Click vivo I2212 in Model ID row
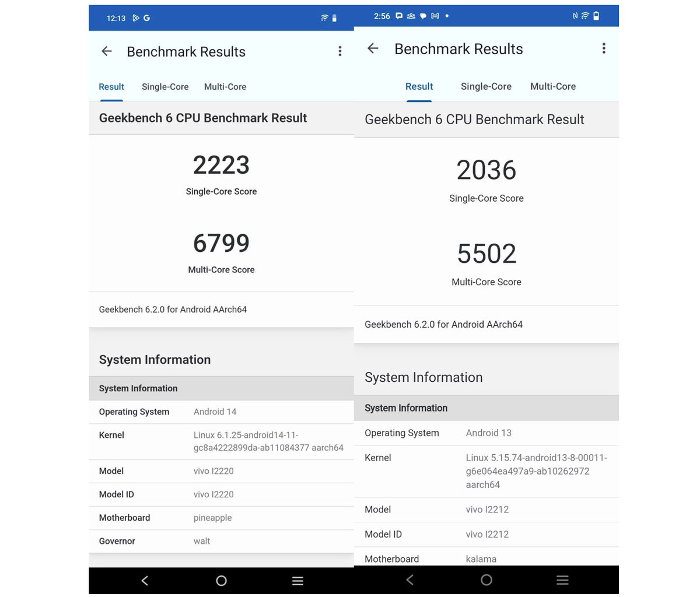700x597 pixels. coord(487,534)
